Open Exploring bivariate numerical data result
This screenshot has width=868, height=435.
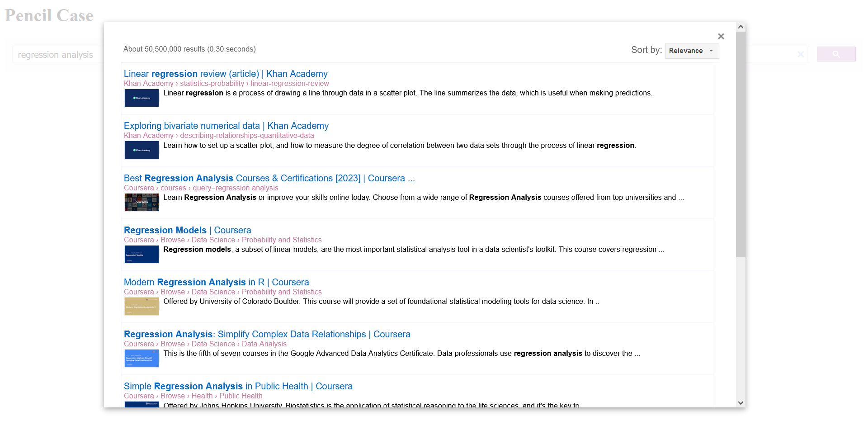pyautogui.click(x=226, y=126)
